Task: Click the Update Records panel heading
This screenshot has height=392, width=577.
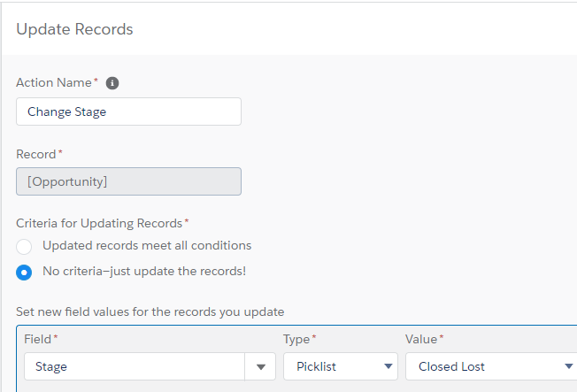Action: [74, 29]
